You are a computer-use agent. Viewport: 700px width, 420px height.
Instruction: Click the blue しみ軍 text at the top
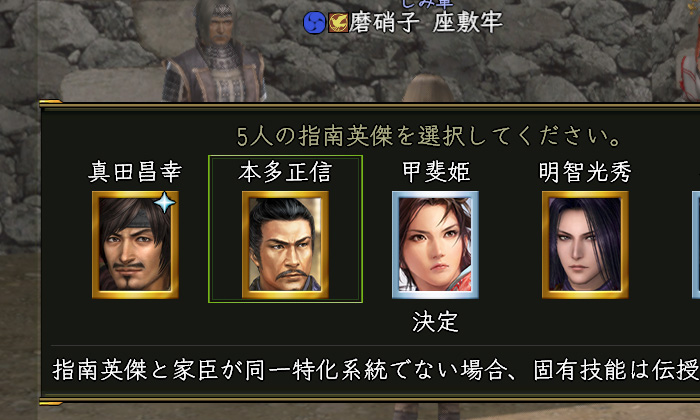click(x=428, y=4)
